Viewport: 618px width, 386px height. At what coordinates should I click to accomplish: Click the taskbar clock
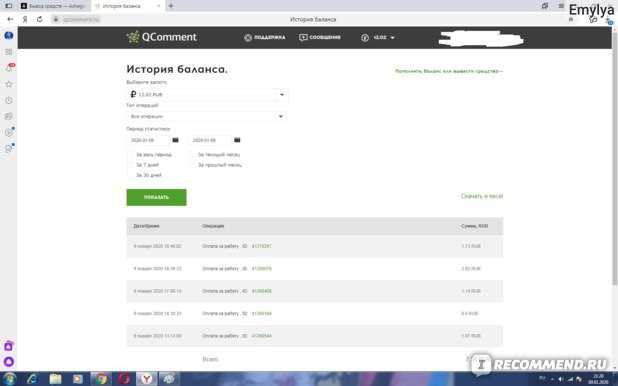(x=598, y=379)
